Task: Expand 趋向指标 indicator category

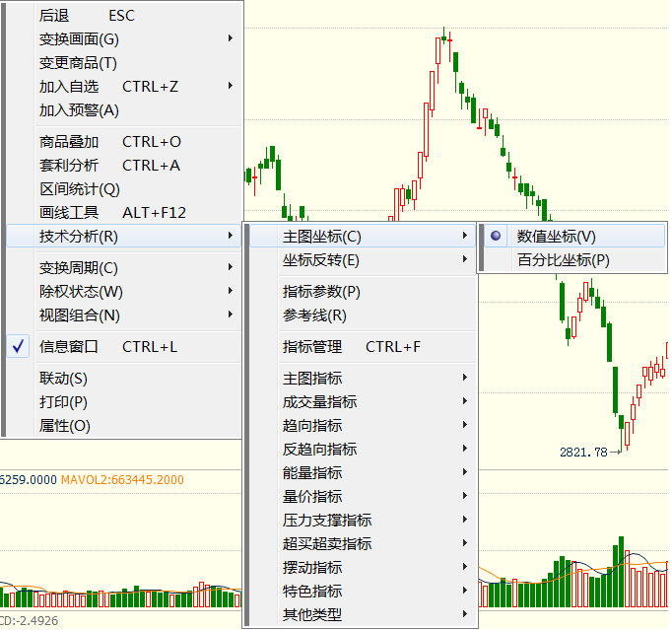Action: tap(313, 426)
